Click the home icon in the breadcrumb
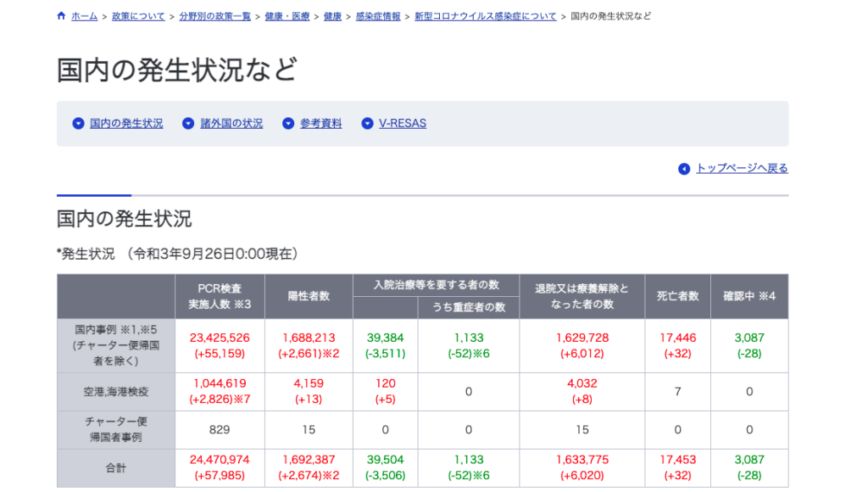This screenshot has height=492, width=868. (61, 16)
